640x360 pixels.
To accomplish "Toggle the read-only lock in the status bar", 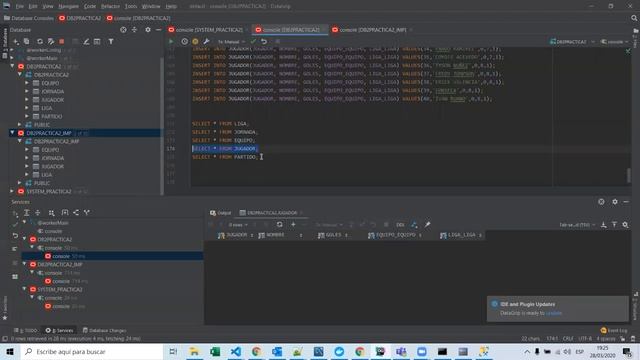I will pyautogui.click(x=623, y=339).
